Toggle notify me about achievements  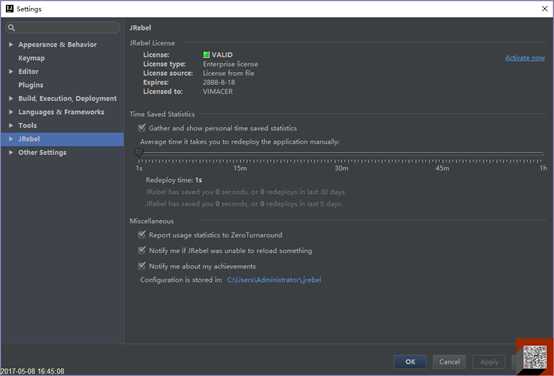click(142, 266)
